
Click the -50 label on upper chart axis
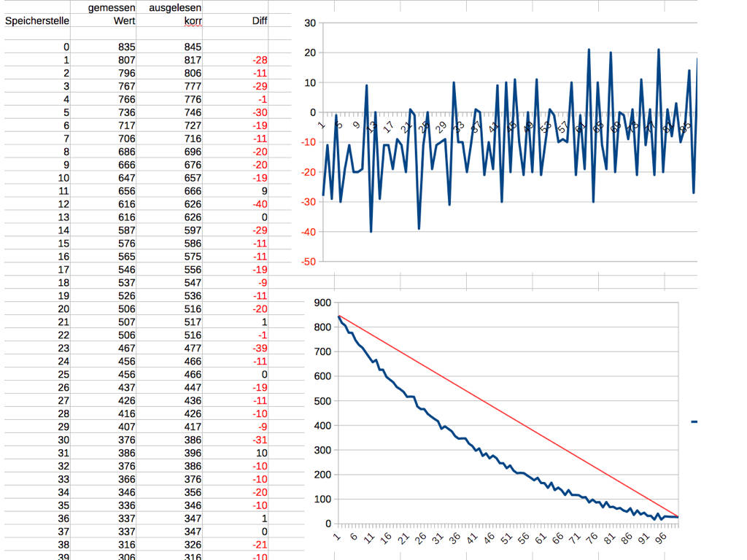[x=308, y=262]
